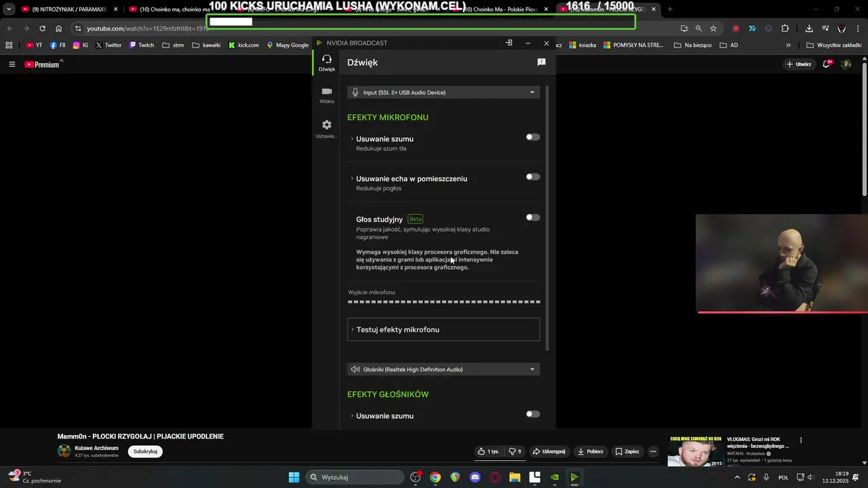Open Input SSL 2+ USB Audio Device dropdown
This screenshot has width=868, height=488.
click(443, 92)
